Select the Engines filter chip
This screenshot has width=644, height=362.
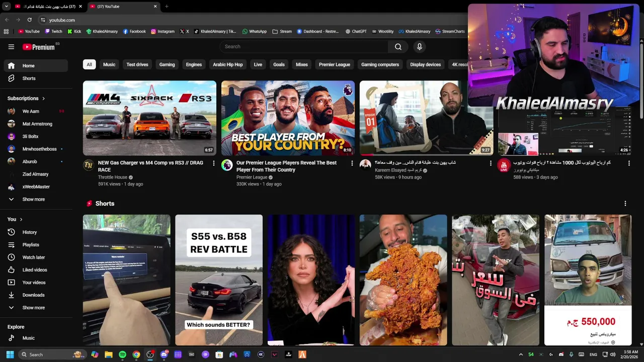tap(194, 64)
